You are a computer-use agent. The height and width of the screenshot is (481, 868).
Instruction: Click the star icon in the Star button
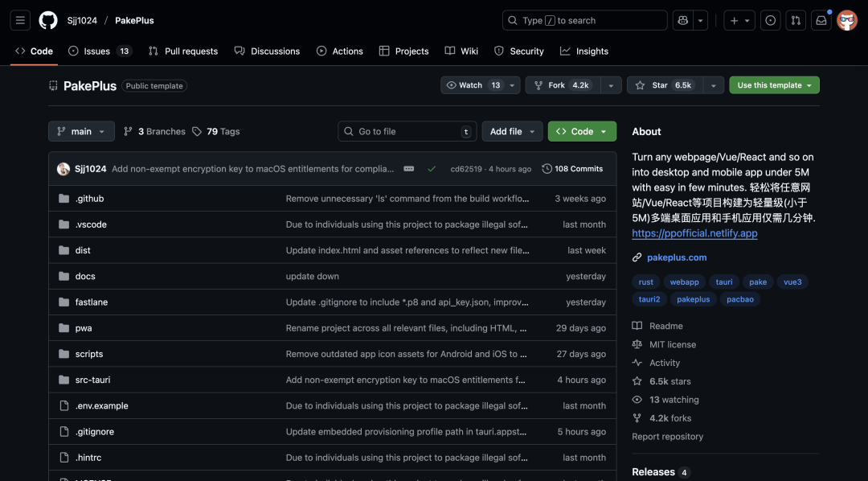pyautogui.click(x=640, y=85)
